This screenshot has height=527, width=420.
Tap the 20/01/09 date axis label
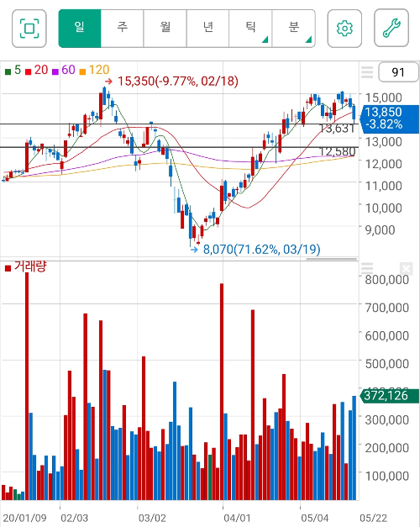coord(24,518)
